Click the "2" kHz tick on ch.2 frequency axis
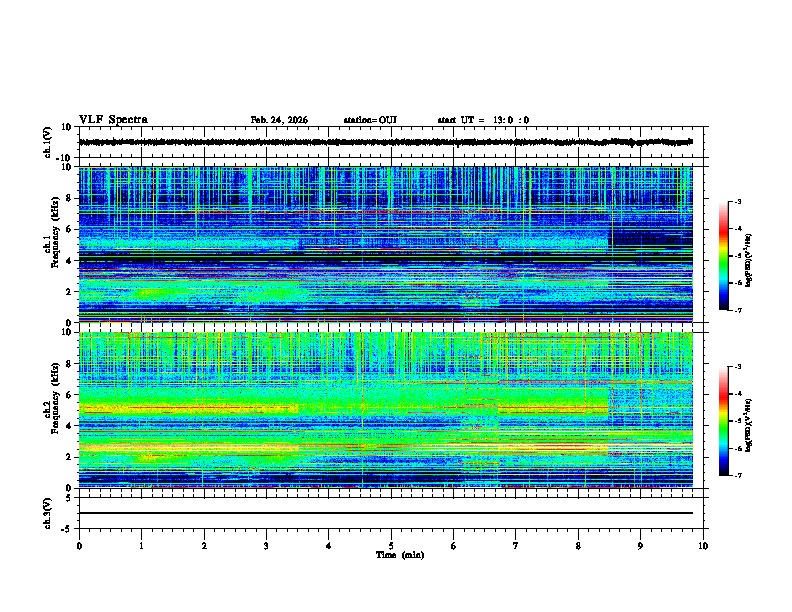 (70, 457)
